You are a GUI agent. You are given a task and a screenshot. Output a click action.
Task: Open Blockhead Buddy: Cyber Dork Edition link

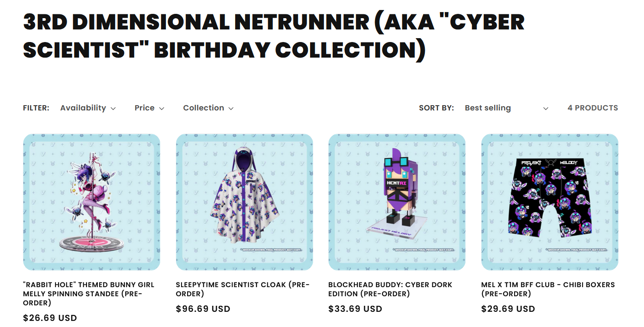click(x=390, y=289)
